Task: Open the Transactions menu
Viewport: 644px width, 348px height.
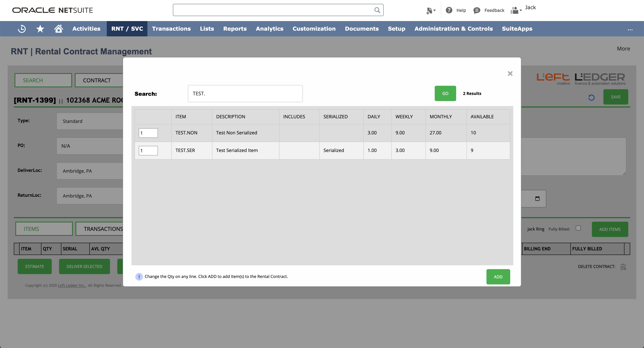Action: click(x=171, y=29)
